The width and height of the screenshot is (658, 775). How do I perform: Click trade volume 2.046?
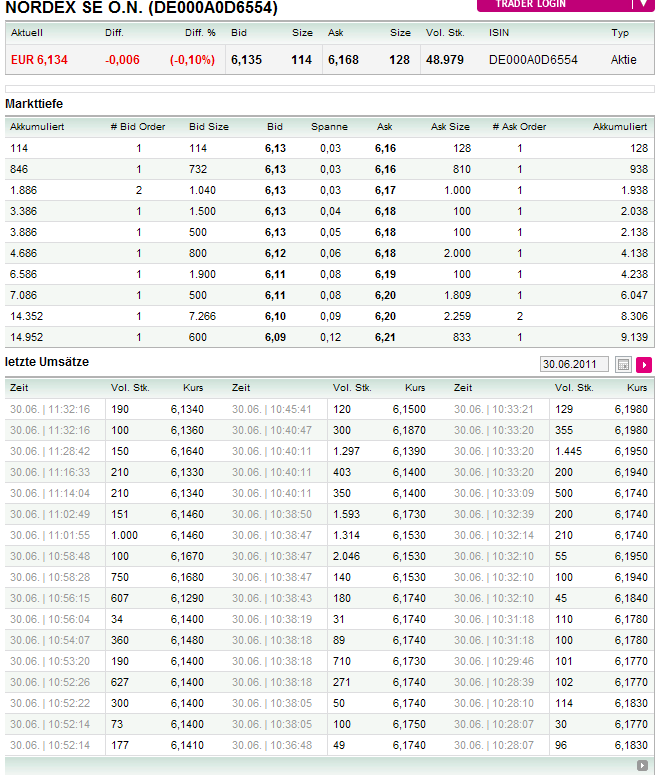(x=346, y=556)
